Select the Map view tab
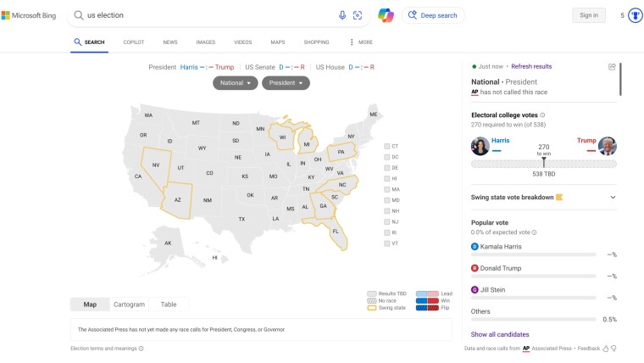The width and height of the screenshot is (644, 363). click(90, 304)
